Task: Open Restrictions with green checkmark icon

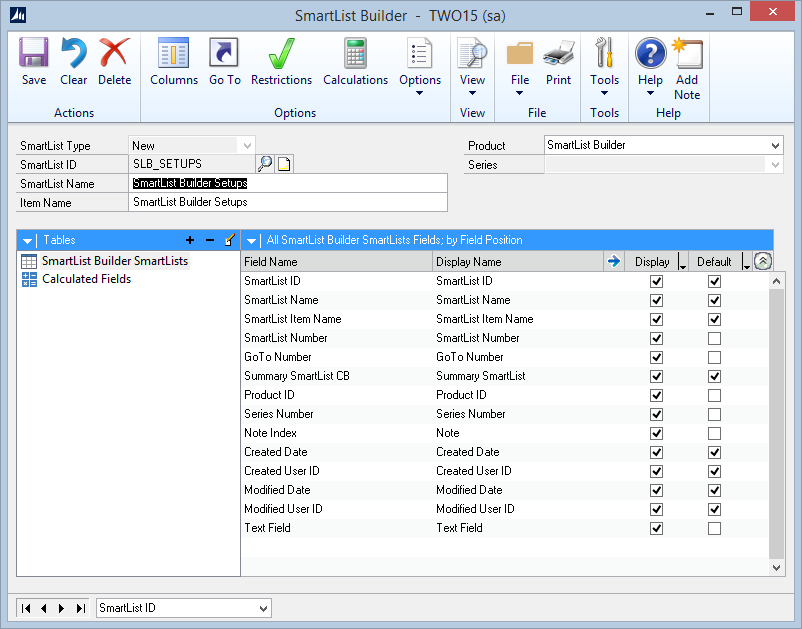Action: click(x=281, y=53)
